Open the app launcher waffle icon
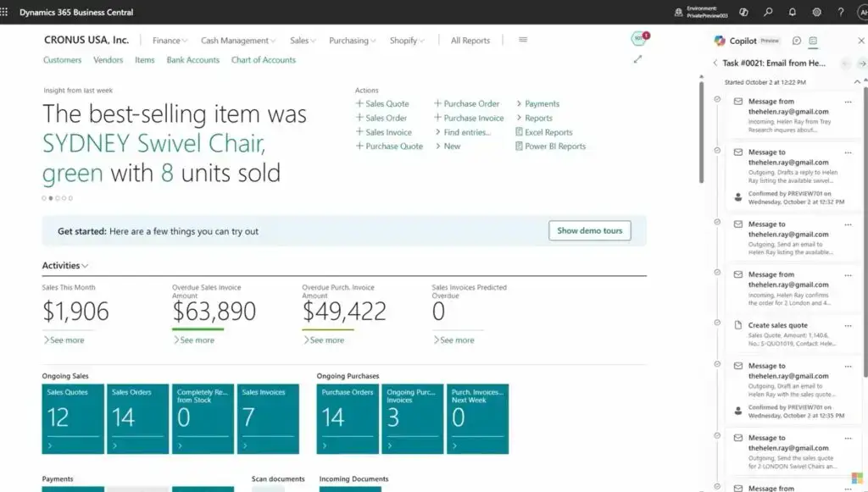Viewport: 868px width, 492px height. pos(6,12)
